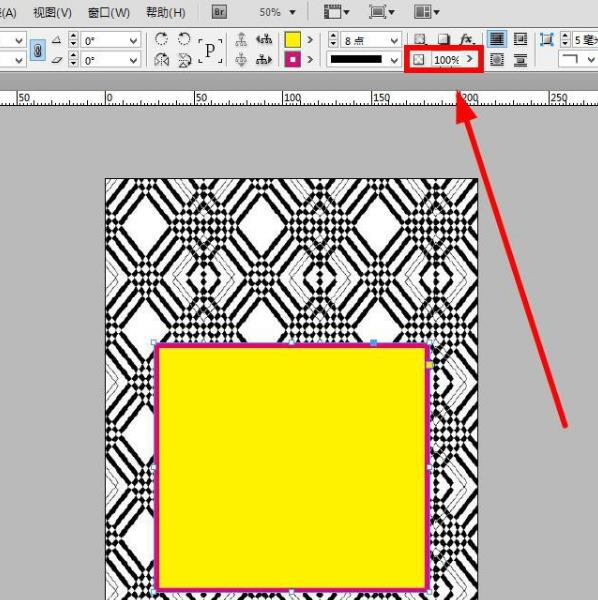Click the opacity checkerboard icon
Viewport: 598px width, 600px height.
click(419, 60)
